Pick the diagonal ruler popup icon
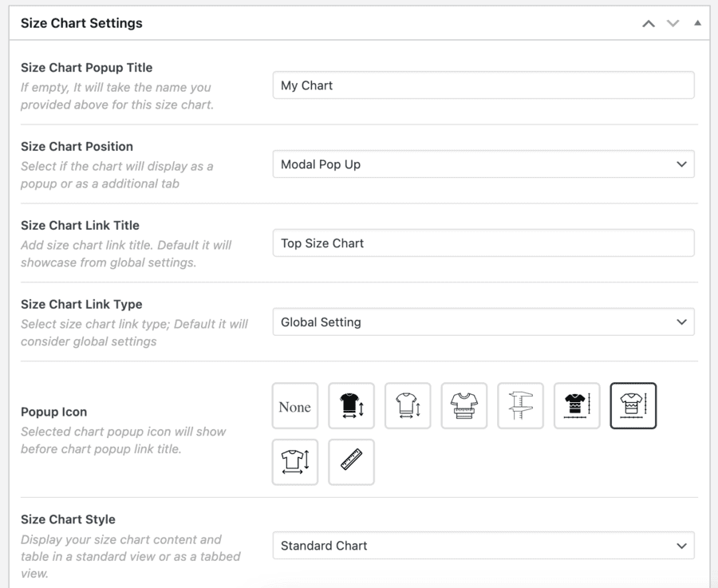Image resolution: width=718 pixels, height=588 pixels. click(351, 462)
